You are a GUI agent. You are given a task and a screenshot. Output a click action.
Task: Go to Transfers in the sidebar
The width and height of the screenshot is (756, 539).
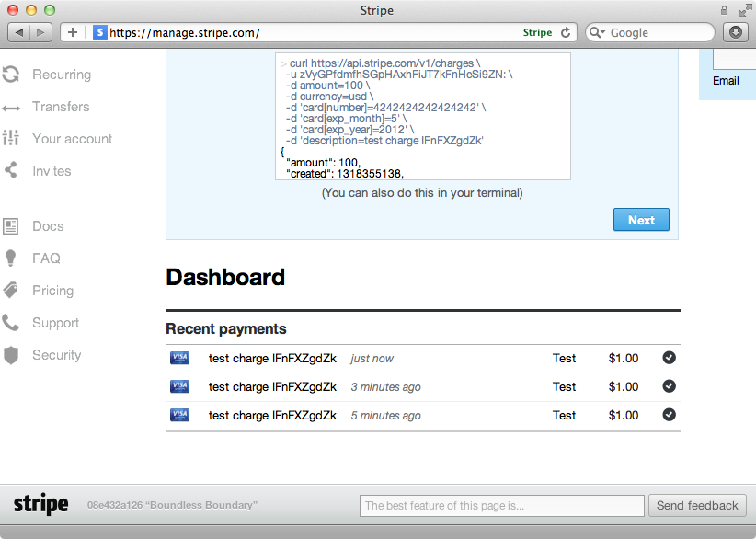61,107
